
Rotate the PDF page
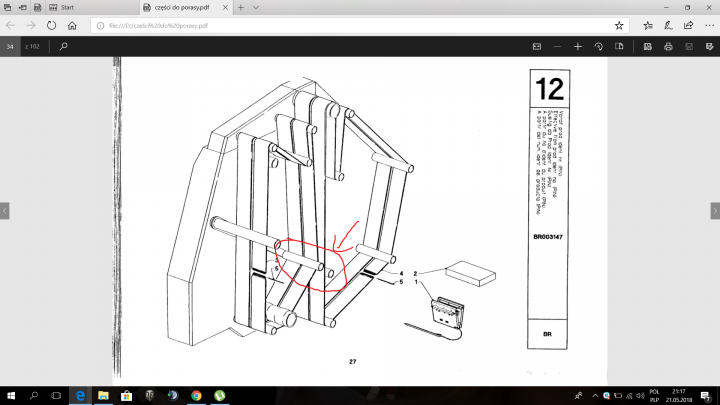pyautogui.click(x=599, y=46)
